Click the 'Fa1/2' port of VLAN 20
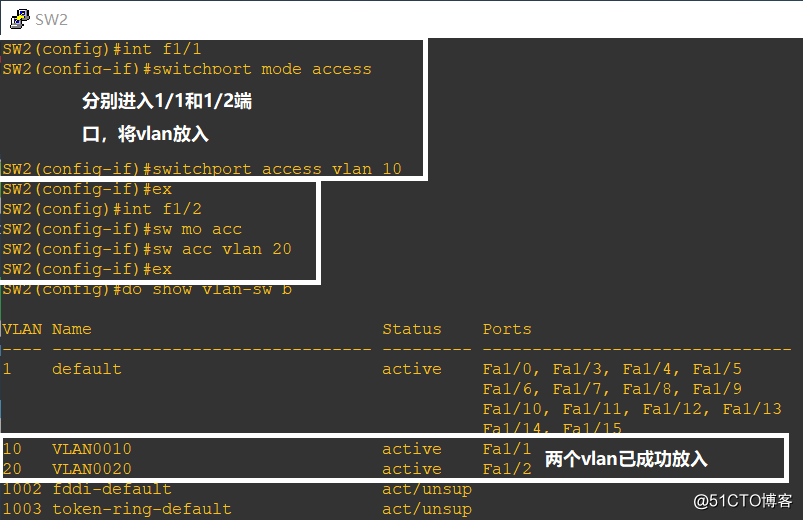 click(507, 469)
